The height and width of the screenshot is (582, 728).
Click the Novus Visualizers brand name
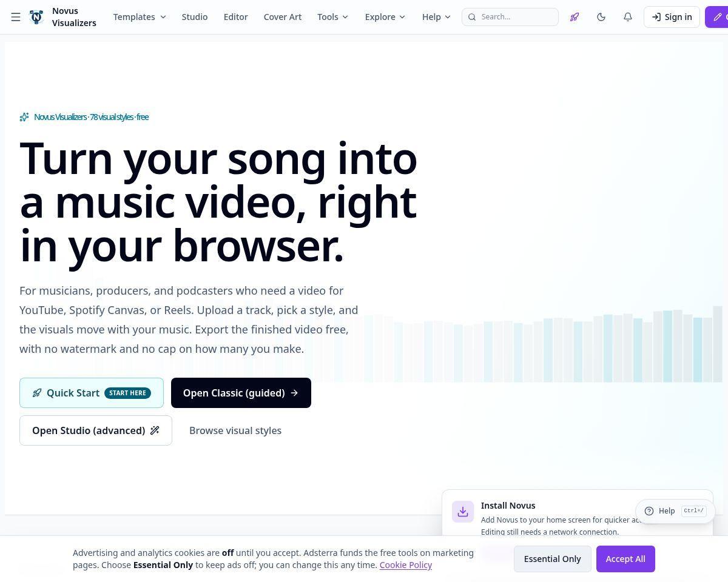coord(74,17)
